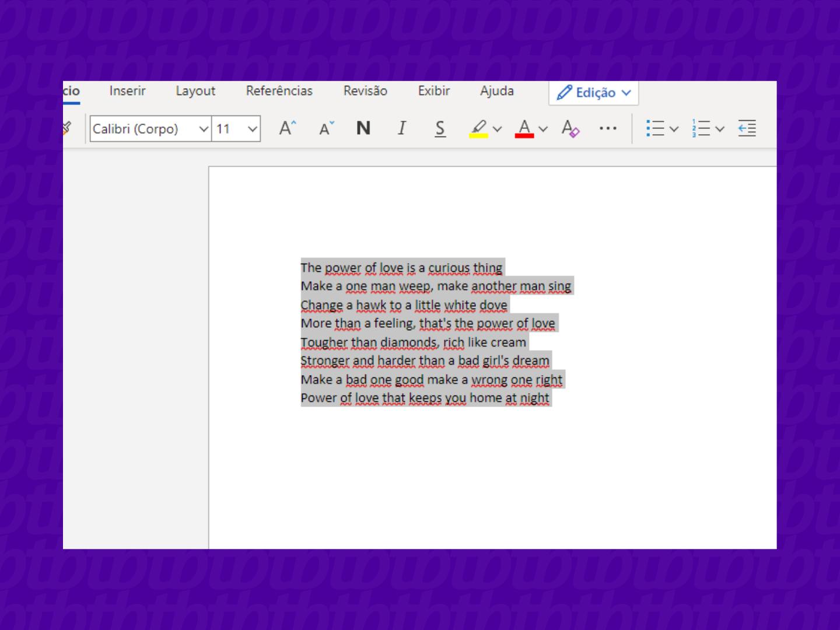This screenshot has height=630, width=840.
Task: Expand the numbering style dropdown
Action: click(x=720, y=129)
